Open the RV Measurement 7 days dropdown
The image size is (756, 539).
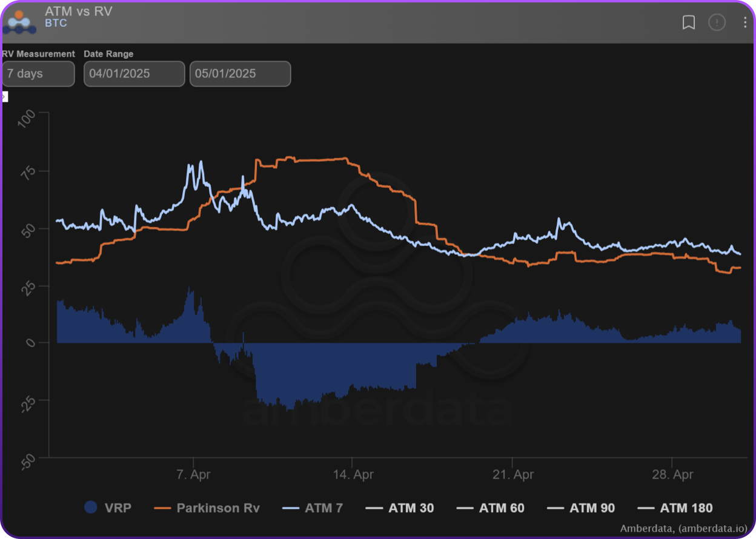click(x=38, y=74)
